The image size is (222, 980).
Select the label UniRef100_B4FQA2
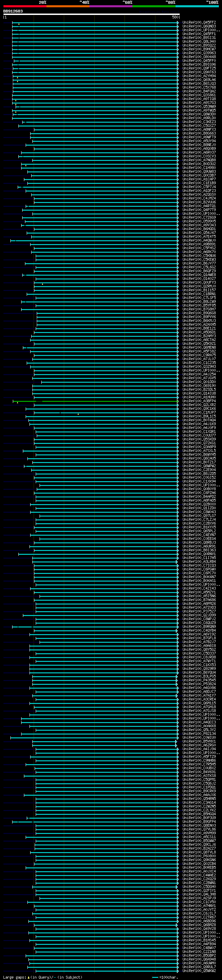(x=199, y=91)
